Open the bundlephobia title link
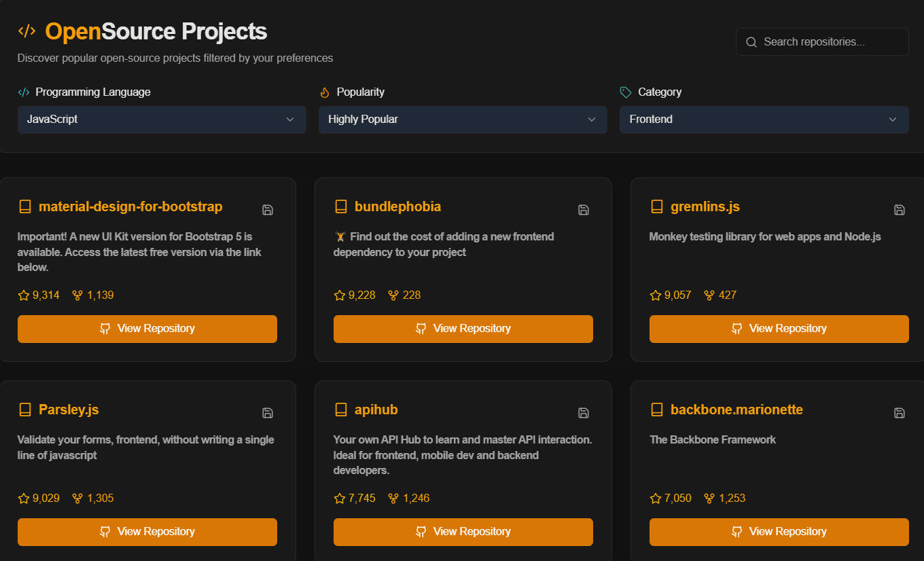924x561 pixels. [398, 206]
